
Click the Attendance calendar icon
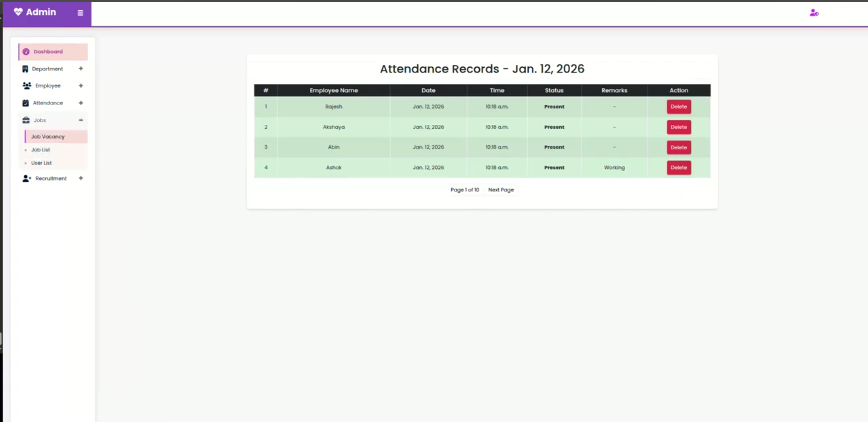(x=26, y=103)
